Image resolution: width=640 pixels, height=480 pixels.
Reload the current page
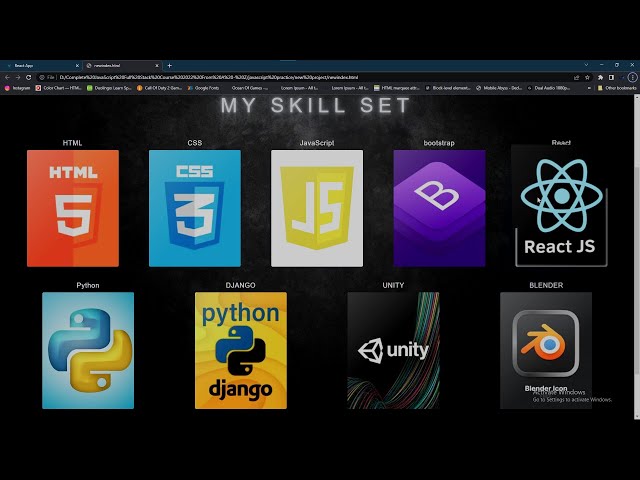click(x=29, y=77)
